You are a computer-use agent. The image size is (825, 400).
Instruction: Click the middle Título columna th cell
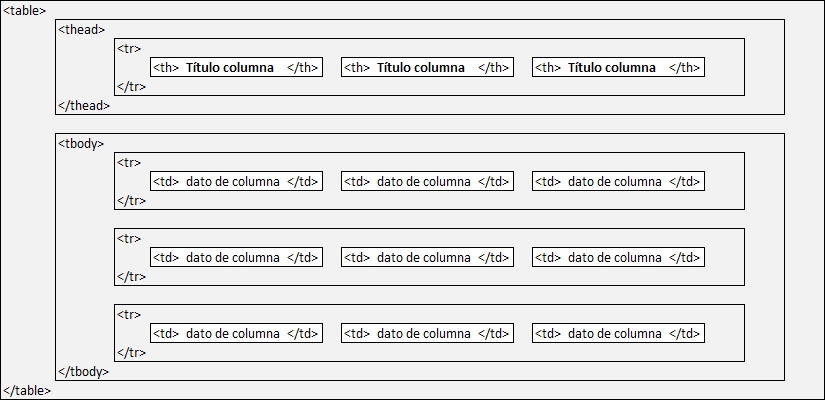[x=427, y=67]
